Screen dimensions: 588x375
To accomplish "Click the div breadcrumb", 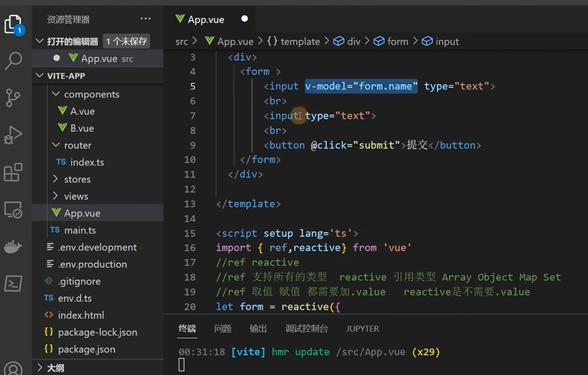I will (x=347, y=41).
